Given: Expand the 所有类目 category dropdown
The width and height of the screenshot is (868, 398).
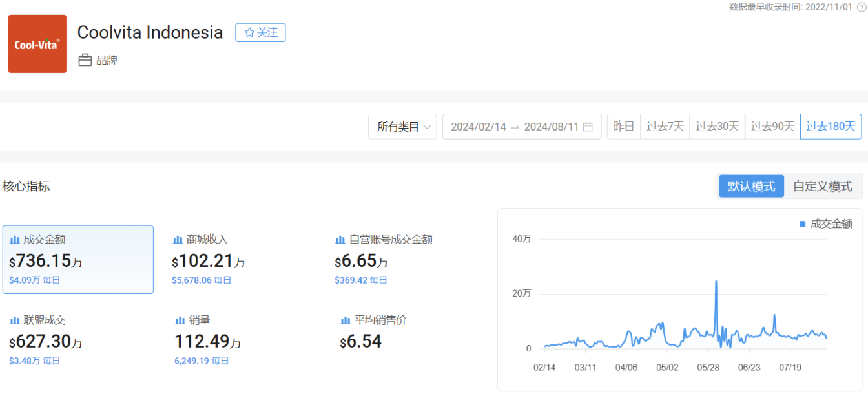Looking at the screenshot, I should tap(402, 127).
